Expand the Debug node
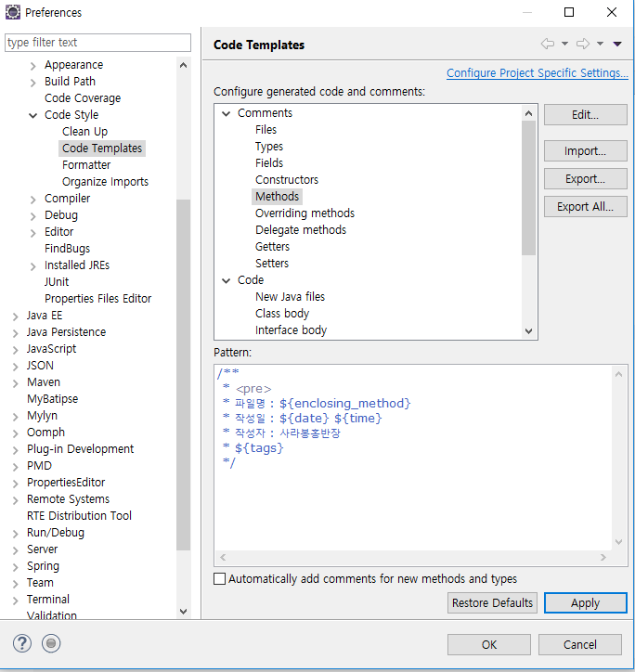 click(x=33, y=216)
